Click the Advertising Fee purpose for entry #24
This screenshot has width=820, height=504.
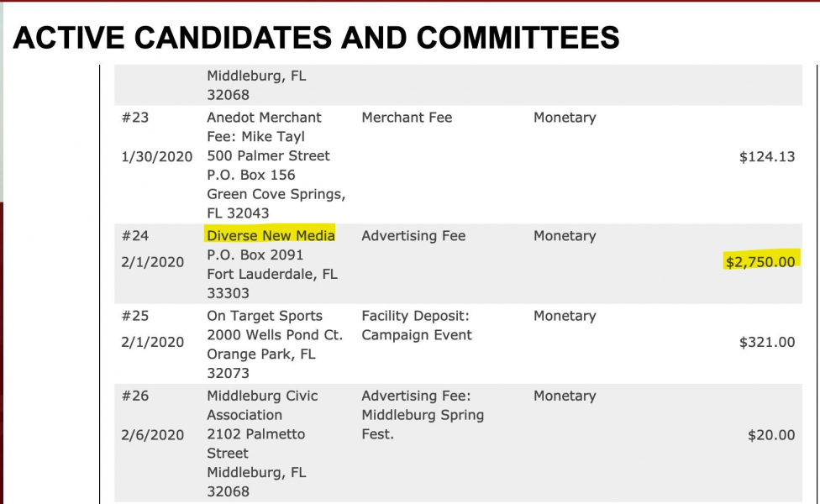point(413,236)
